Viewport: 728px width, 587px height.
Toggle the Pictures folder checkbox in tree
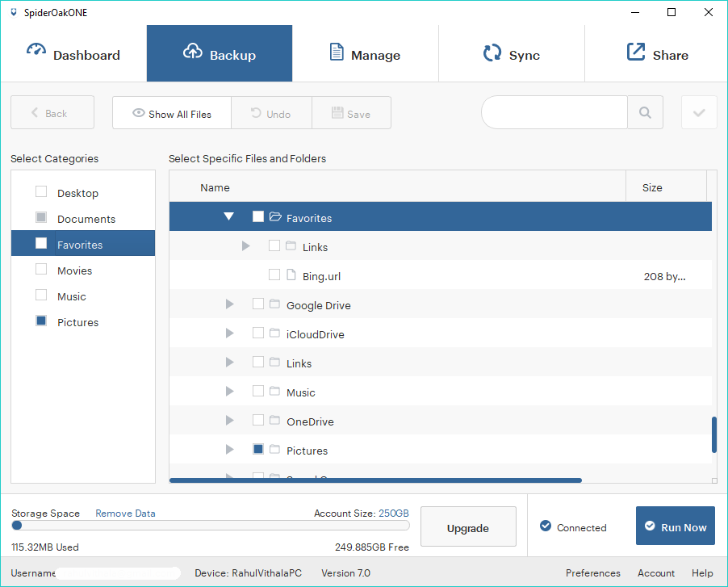point(258,449)
